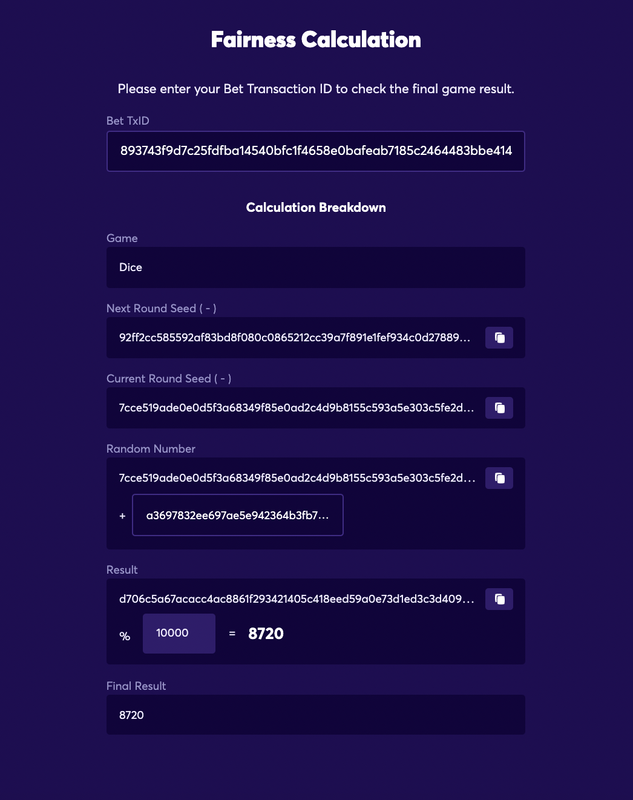Click the Current Round Seed hash text
The height and width of the screenshot is (800, 633).
tap(296, 408)
